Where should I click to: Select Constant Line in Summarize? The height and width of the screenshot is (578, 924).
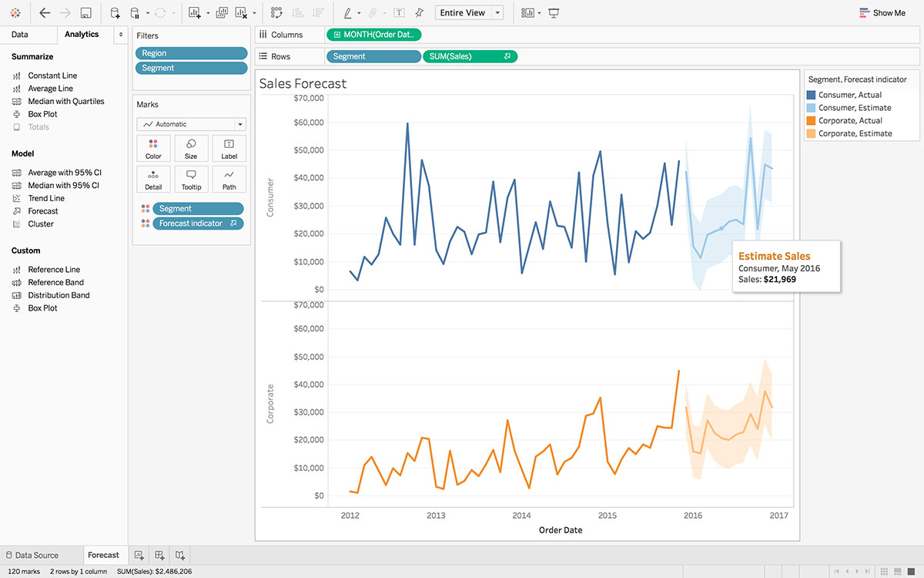52,76
